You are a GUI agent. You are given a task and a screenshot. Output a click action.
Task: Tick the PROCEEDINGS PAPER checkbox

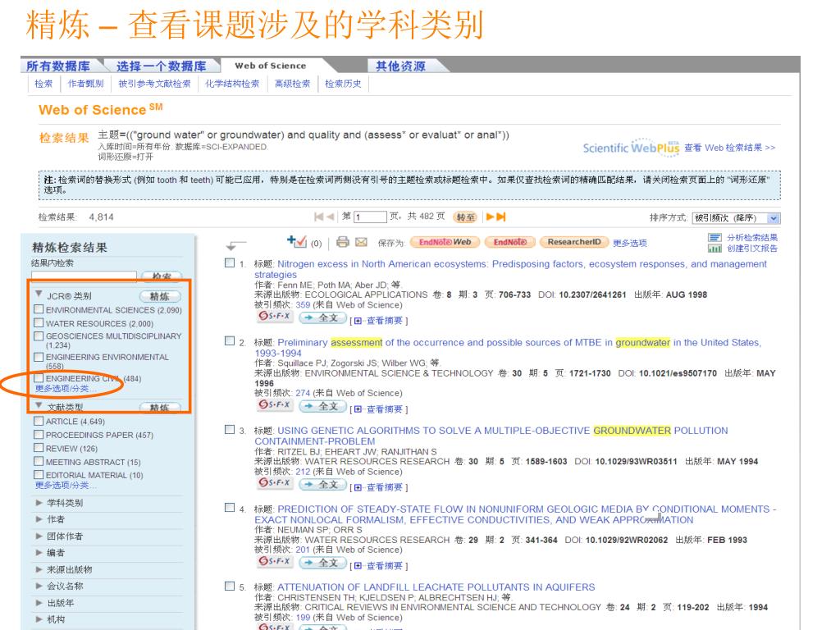(x=39, y=434)
